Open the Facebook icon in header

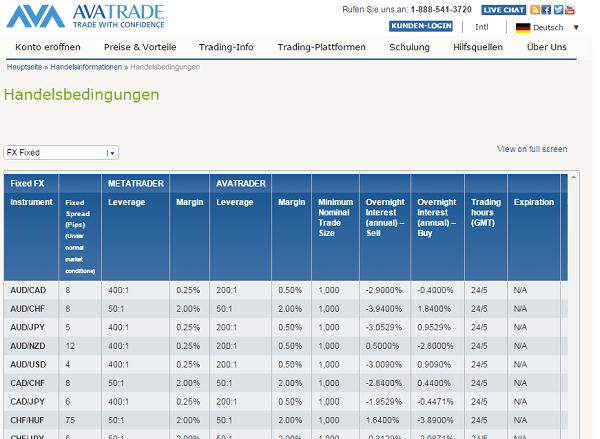coord(546,10)
